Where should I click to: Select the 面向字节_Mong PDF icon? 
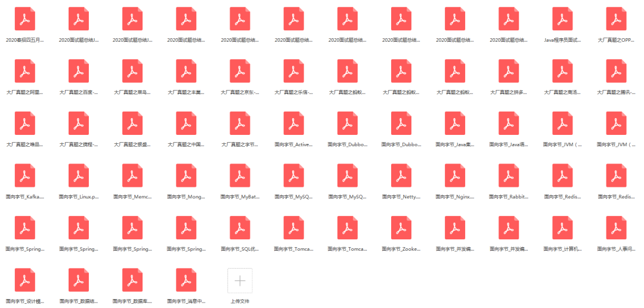187,175
